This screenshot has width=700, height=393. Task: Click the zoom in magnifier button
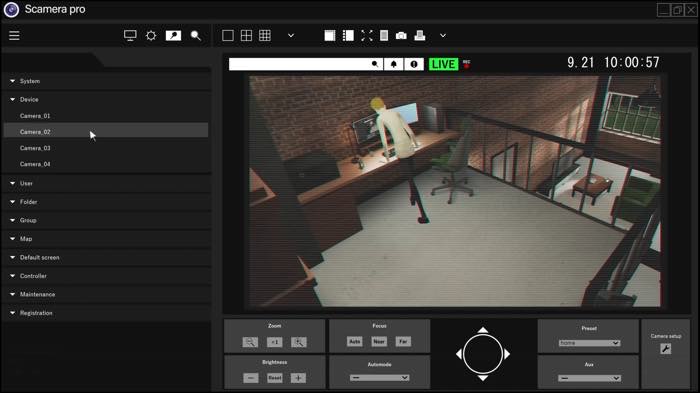[x=299, y=342]
